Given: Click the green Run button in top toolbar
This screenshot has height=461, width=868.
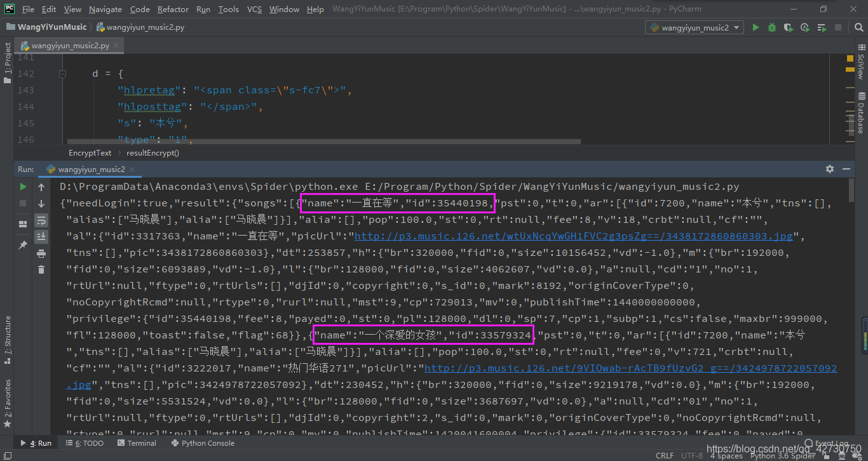Looking at the screenshot, I should click(756, 27).
